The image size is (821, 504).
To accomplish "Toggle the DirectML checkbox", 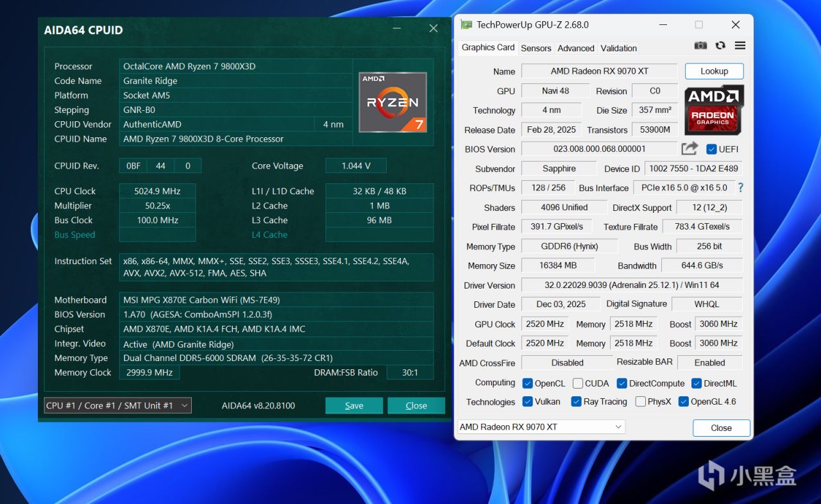I will coord(697,383).
